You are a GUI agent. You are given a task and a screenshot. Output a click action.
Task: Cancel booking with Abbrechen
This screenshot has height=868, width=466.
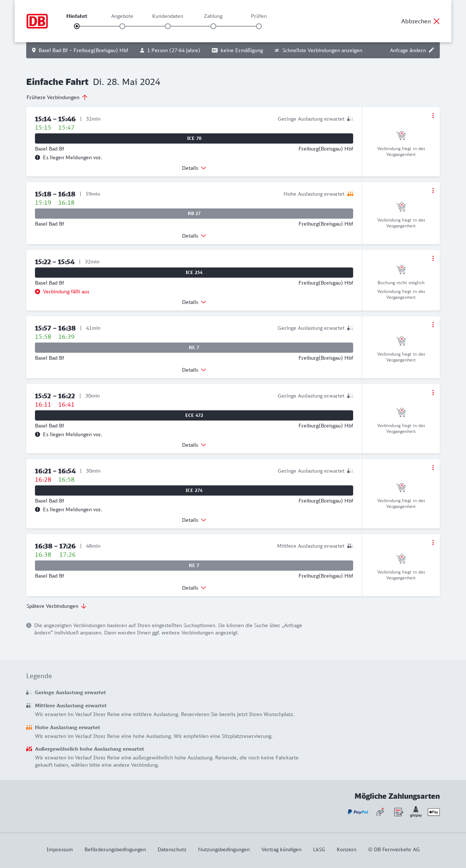pos(420,21)
